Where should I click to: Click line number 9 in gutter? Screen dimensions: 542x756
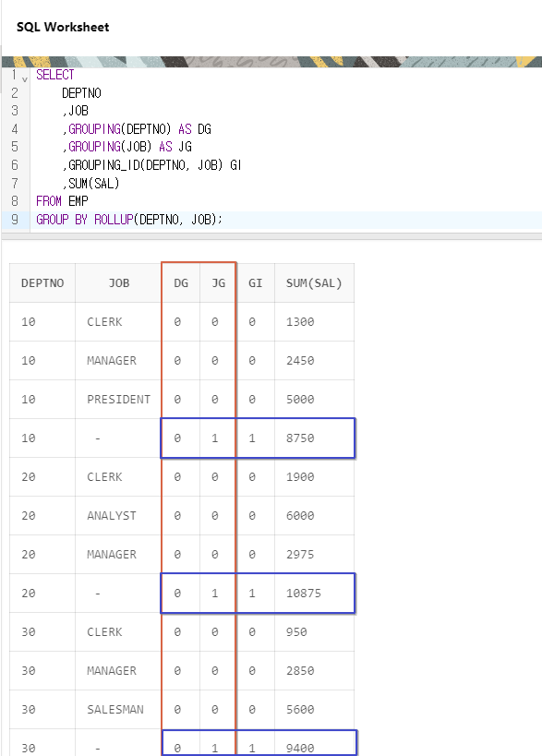tap(15, 220)
